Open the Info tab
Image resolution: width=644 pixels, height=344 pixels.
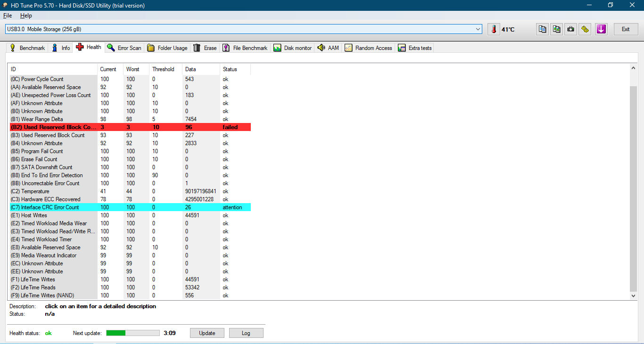pyautogui.click(x=61, y=48)
